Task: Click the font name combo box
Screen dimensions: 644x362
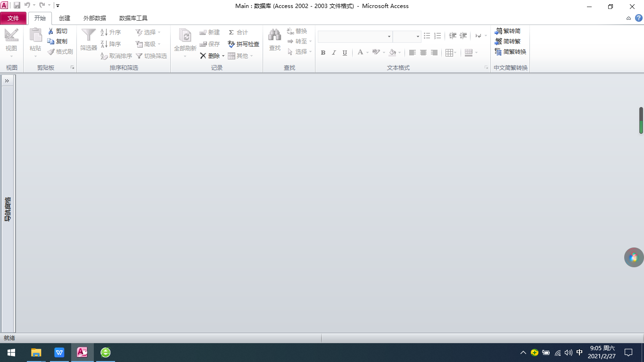Action: [x=355, y=36]
